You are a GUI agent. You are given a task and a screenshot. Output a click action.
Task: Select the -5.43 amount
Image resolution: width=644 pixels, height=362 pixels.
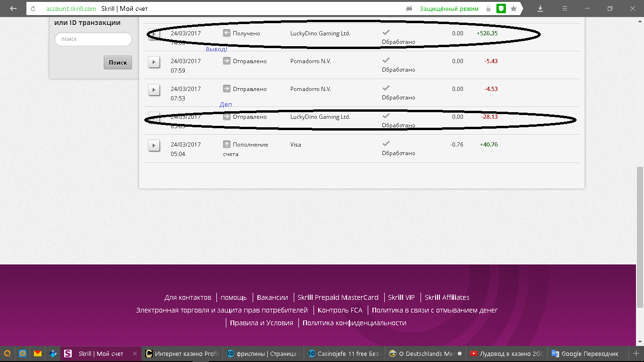(491, 61)
